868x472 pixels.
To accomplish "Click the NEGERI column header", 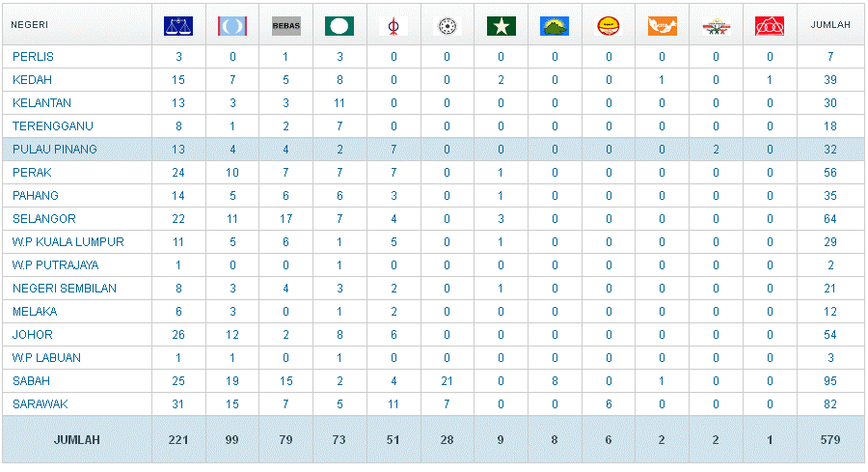I will click(x=29, y=25).
